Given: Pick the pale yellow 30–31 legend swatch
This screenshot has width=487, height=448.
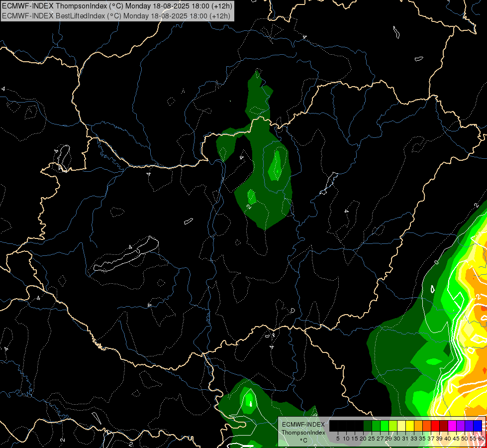Looking at the screenshot, I should point(401,426).
